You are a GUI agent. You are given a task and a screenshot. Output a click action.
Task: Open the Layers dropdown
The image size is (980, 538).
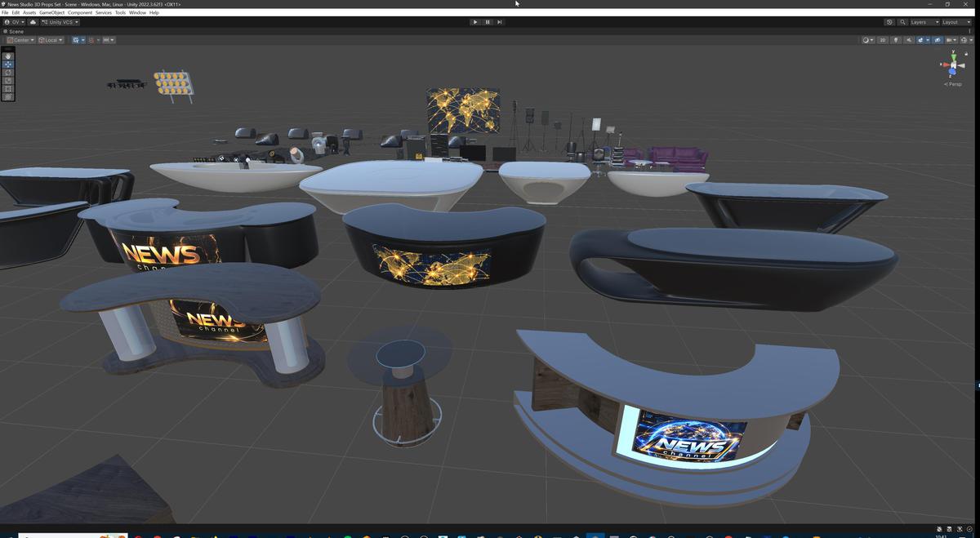click(924, 22)
